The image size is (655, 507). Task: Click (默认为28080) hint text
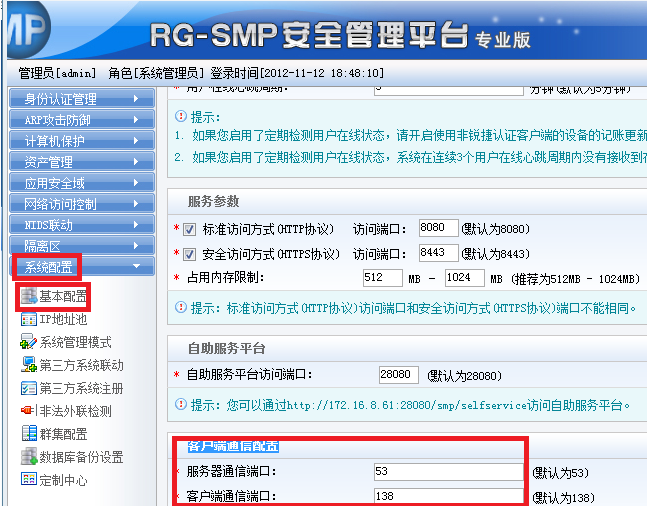point(464,376)
